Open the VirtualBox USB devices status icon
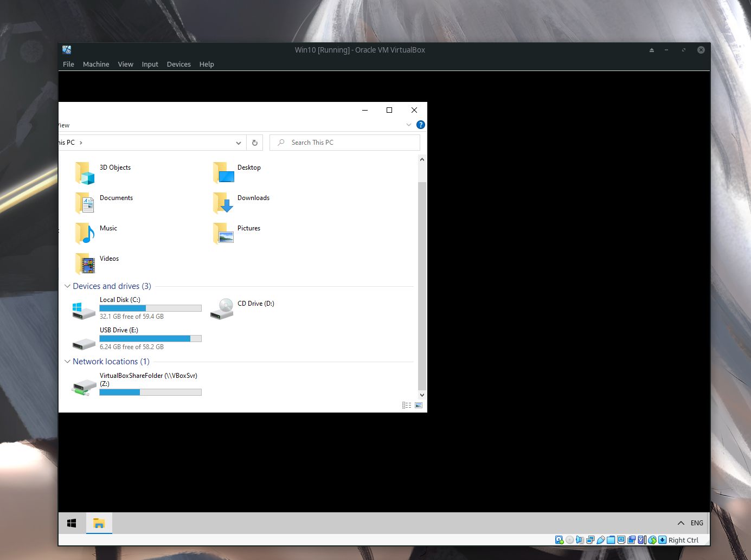751x560 pixels. tap(600, 539)
